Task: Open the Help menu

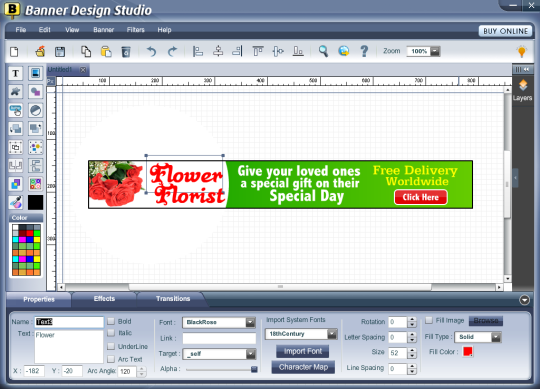Action: pyautogui.click(x=164, y=30)
